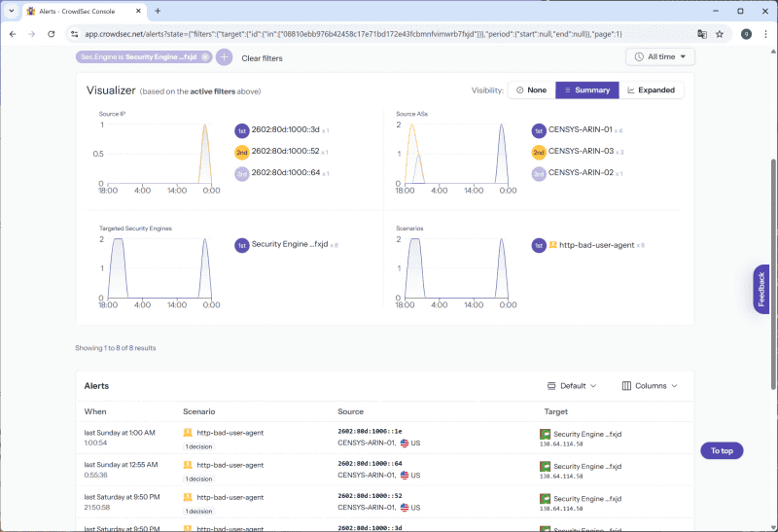Open the Default density dropdown
This screenshot has width=778, height=532.
(x=572, y=385)
